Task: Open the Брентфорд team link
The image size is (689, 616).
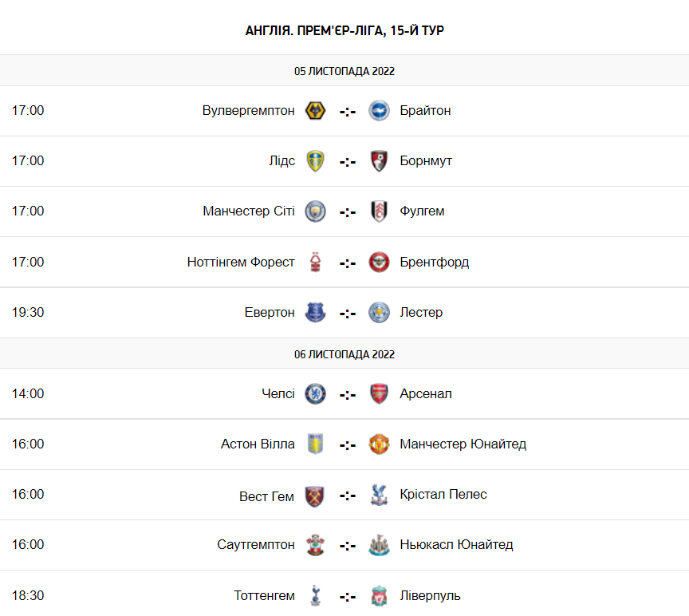Action: coord(435,262)
